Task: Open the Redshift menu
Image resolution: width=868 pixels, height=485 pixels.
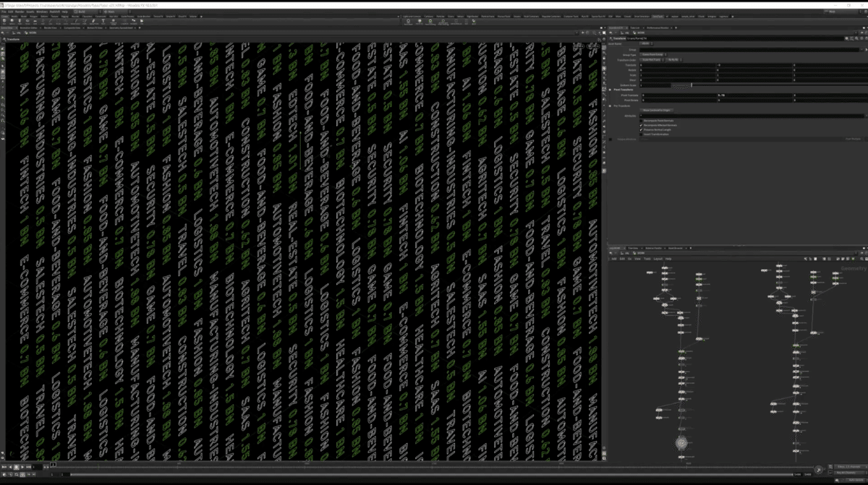Action: (x=54, y=12)
